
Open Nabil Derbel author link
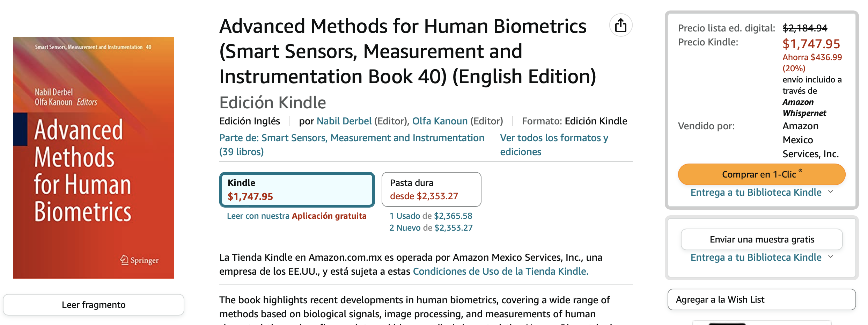[x=344, y=121]
